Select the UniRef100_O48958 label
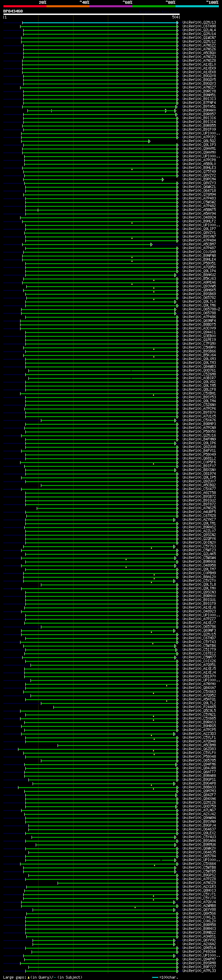This screenshot has height=980, width=222. [x=199, y=565]
